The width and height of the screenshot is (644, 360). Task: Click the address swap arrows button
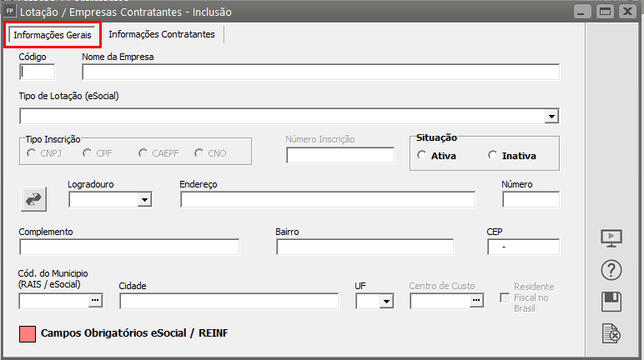click(34, 199)
